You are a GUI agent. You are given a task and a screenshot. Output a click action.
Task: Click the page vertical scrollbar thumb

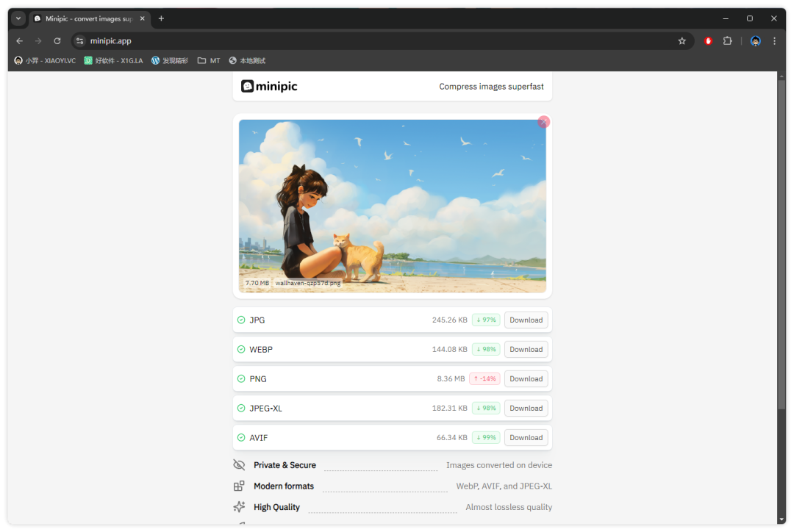pyautogui.click(x=782, y=245)
